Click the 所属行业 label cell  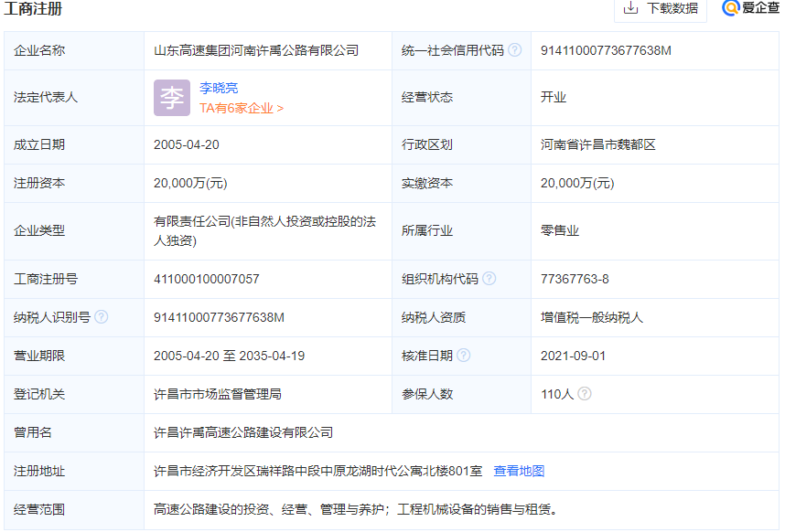(x=461, y=231)
